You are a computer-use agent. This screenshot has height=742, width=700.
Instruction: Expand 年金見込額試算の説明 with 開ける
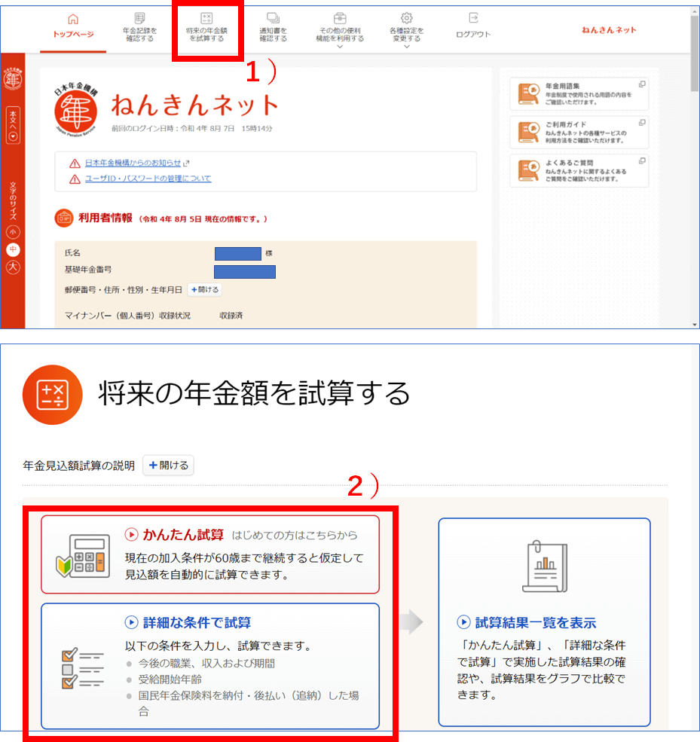tap(169, 466)
